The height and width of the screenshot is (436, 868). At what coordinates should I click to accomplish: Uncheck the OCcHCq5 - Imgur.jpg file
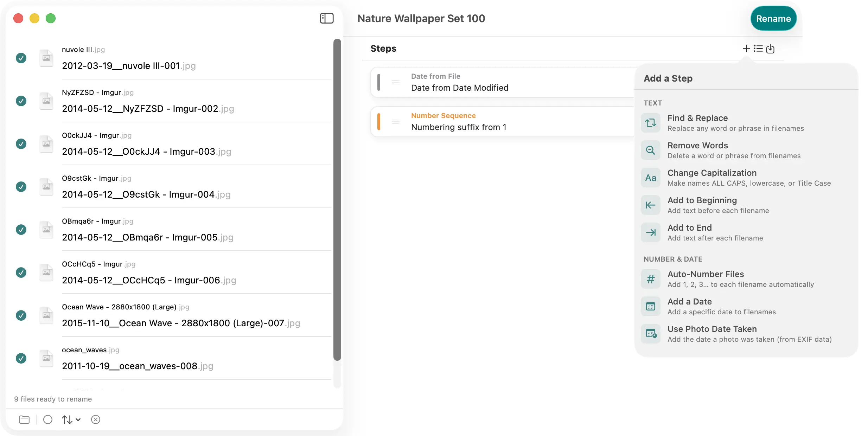pyautogui.click(x=21, y=272)
